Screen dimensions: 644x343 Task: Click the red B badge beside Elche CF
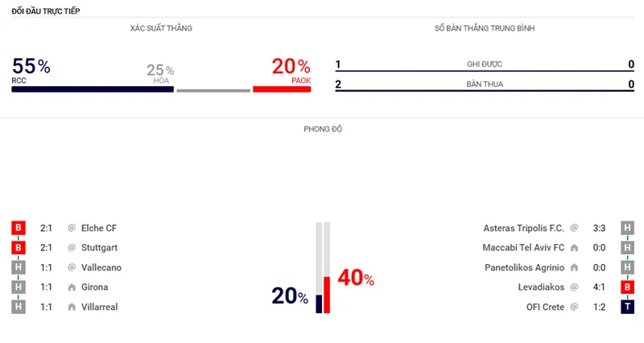click(18, 229)
